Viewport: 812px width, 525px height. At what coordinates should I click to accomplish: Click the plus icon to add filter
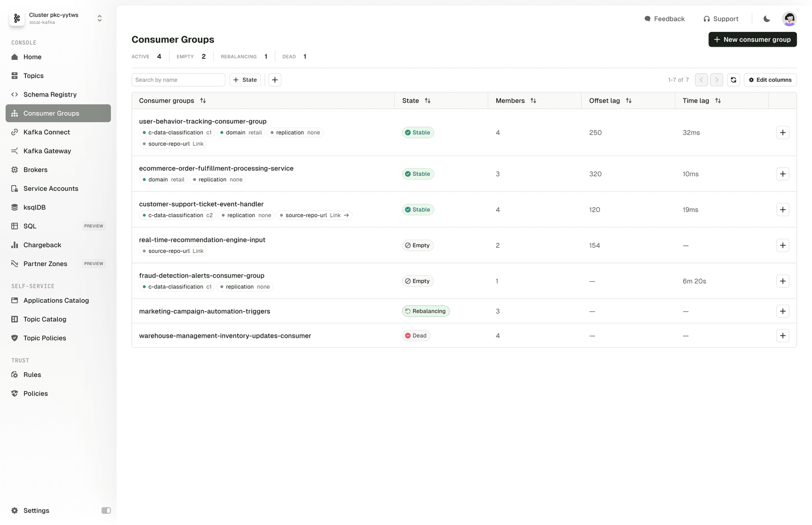(275, 80)
